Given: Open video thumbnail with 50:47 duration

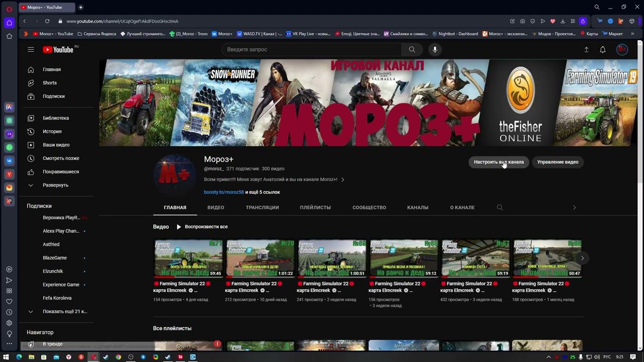Looking at the screenshot, I should [547, 258].
